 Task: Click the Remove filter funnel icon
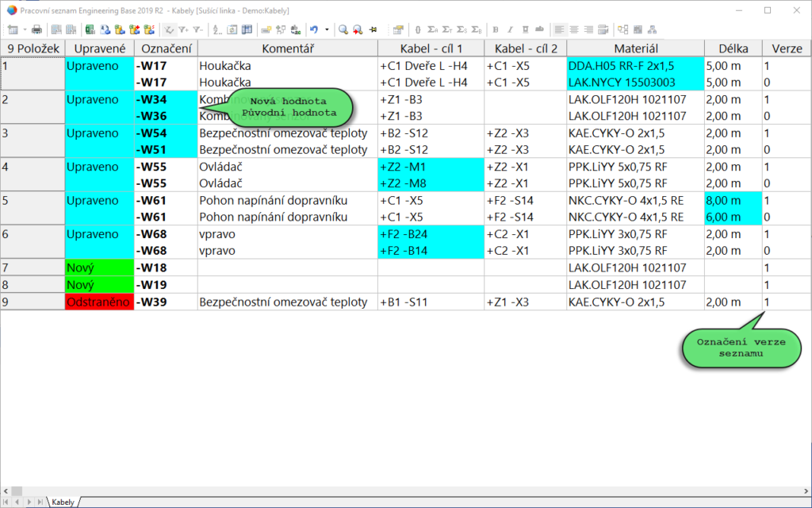[x=198, y=29]
